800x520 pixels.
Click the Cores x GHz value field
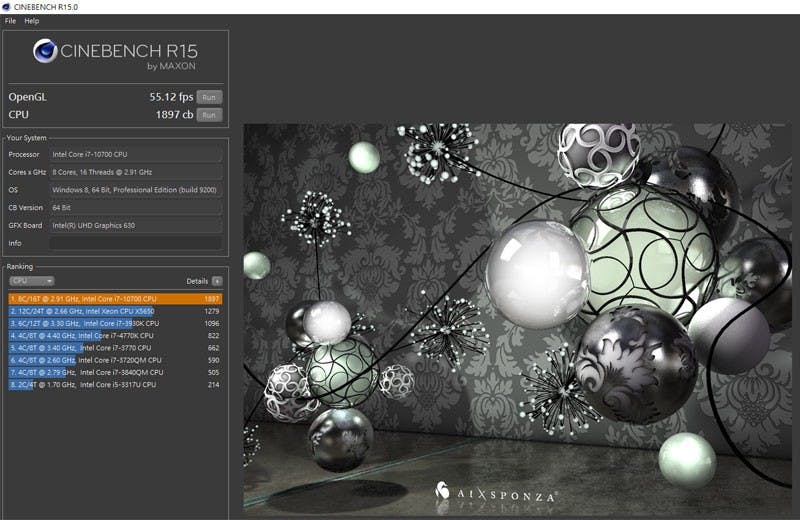coord(136,172)
